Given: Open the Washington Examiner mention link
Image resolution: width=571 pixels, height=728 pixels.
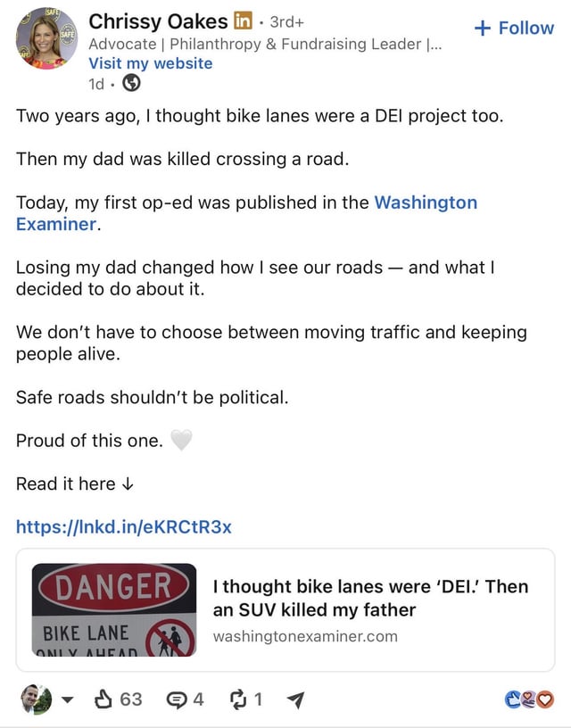Looking at the screenshot, I should click(246, 213).
